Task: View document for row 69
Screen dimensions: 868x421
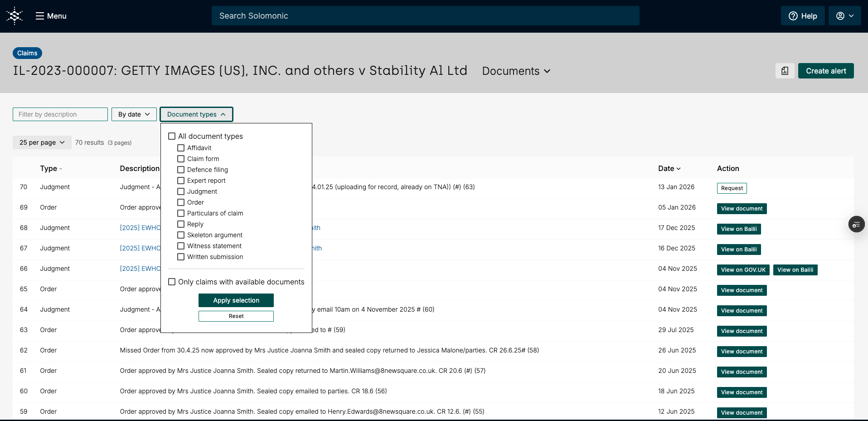Action: [x=742, y=209]
